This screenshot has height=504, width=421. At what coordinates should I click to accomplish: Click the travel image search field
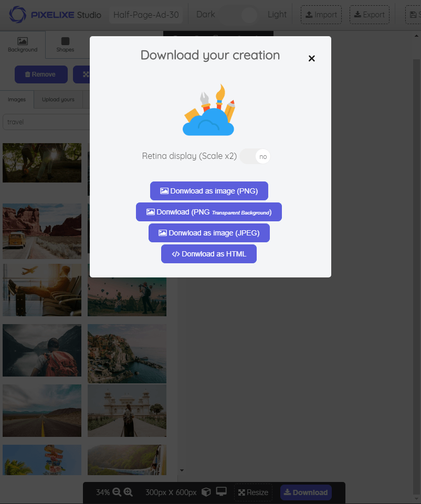[46, 122]
